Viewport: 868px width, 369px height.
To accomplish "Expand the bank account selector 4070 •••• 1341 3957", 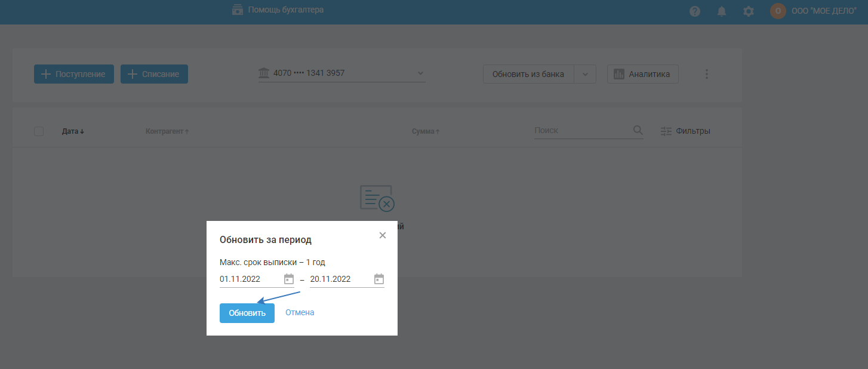I will coord(341,73).
